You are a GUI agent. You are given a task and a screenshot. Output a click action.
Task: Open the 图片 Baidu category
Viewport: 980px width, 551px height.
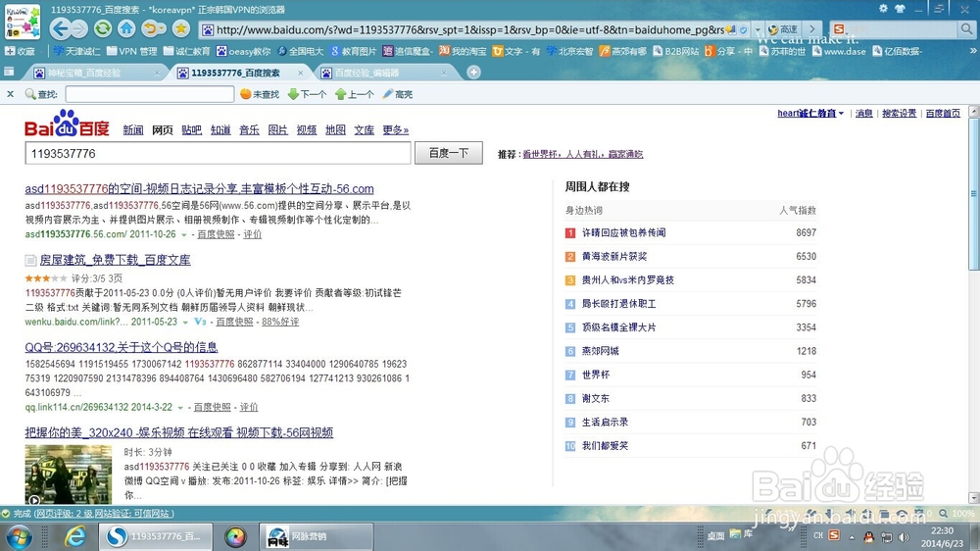[277, 130]
